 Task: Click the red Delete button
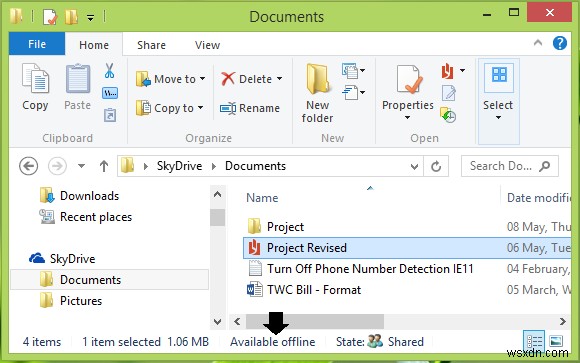coord(252,79)
